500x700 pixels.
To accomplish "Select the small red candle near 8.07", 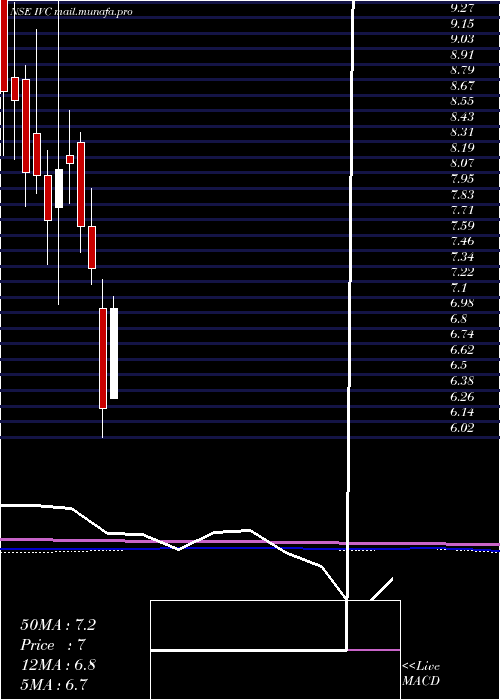I will 70,159.
